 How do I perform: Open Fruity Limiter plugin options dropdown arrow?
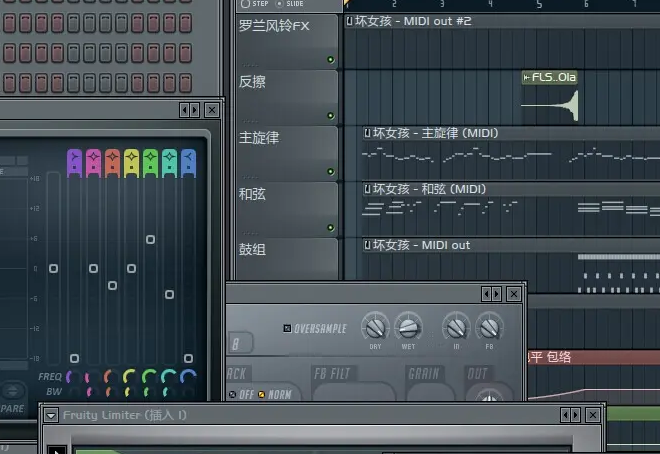click(51, 415)
